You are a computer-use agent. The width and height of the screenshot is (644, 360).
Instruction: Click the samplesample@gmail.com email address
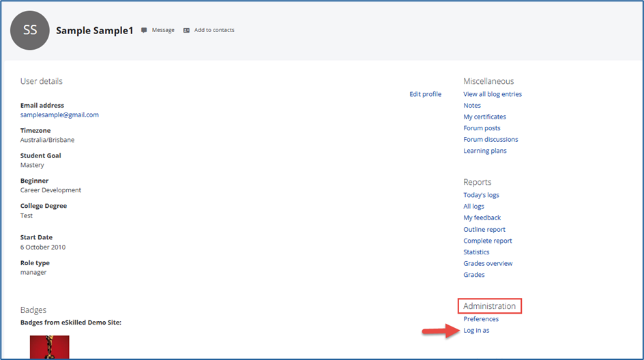tap(59, 115)
